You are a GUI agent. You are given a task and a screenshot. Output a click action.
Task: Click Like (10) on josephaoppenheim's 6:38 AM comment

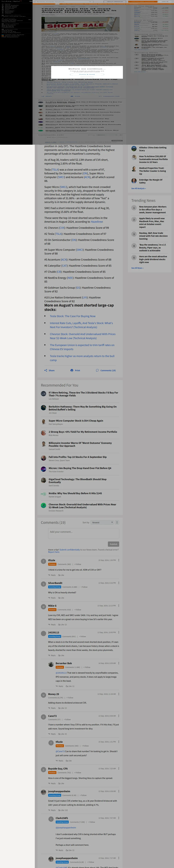(x=63, y=810)
